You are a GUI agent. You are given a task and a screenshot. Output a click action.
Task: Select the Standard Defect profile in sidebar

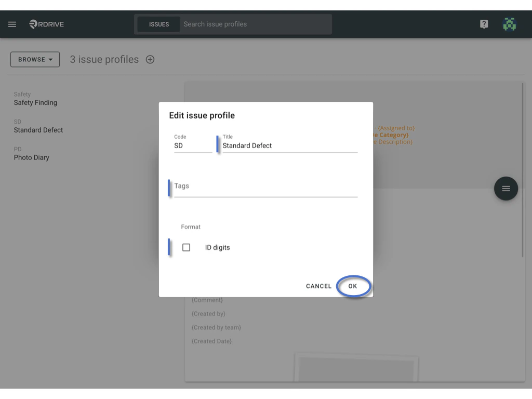tap(38, 130)
